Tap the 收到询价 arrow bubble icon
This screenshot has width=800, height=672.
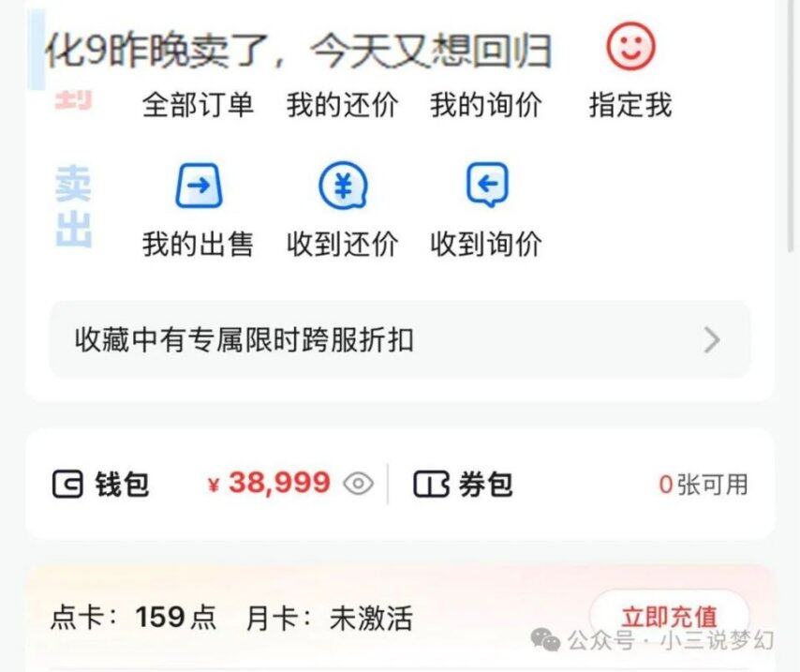pyautogui.click(x=487, y=184)
